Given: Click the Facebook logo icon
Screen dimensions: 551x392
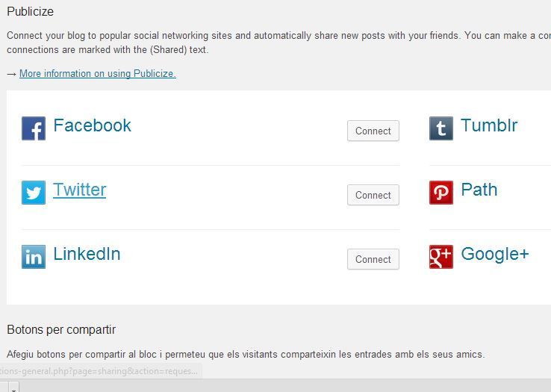Looking at the screenshot, I should (x=34, y=128).
